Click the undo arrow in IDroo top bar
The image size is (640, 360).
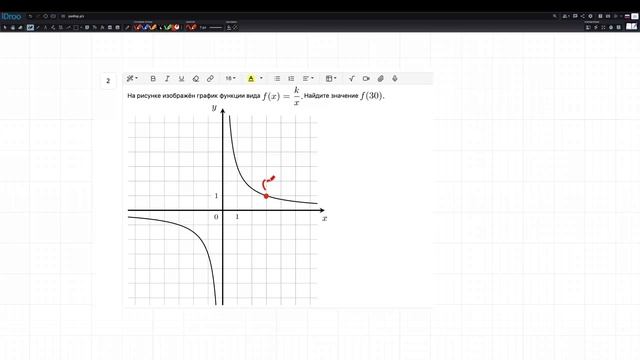pyautogui.click(x=30, y=16)
